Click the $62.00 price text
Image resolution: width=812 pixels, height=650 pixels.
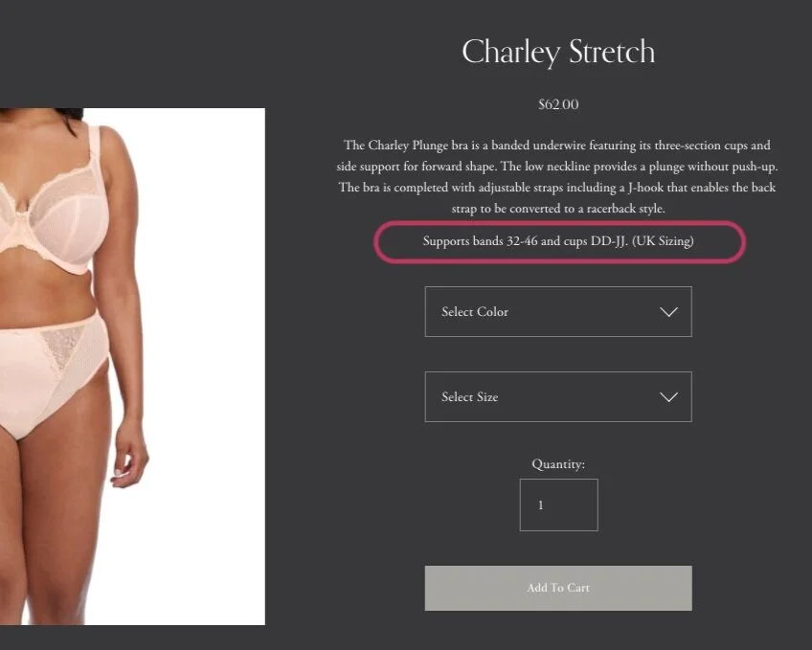[x=558, y=104]
